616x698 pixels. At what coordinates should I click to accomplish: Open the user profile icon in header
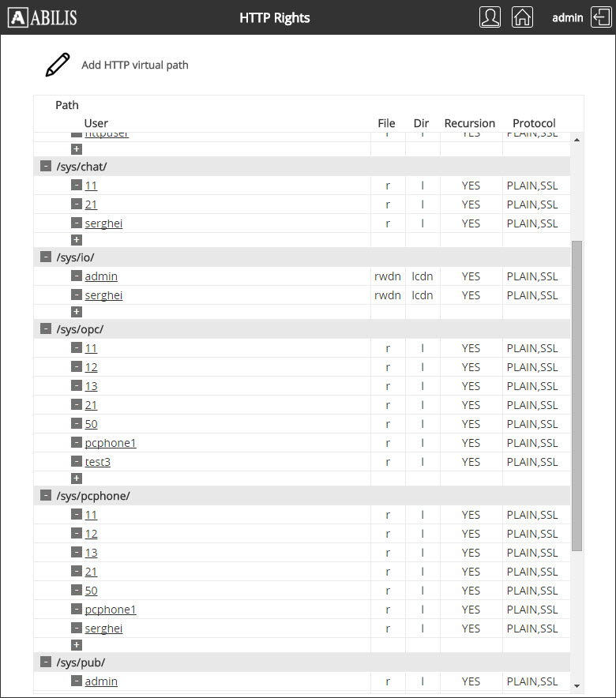(x=490, y=17)
